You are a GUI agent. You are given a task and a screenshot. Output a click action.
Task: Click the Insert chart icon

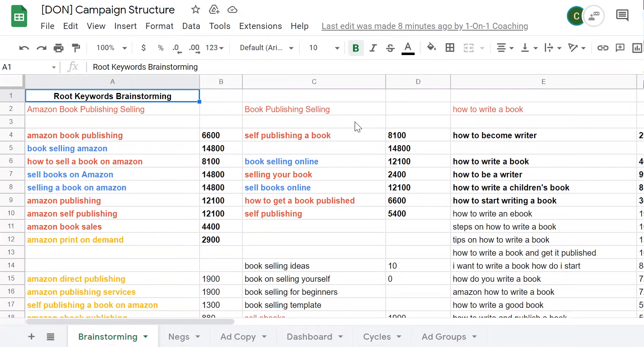[x=637, y=48]
